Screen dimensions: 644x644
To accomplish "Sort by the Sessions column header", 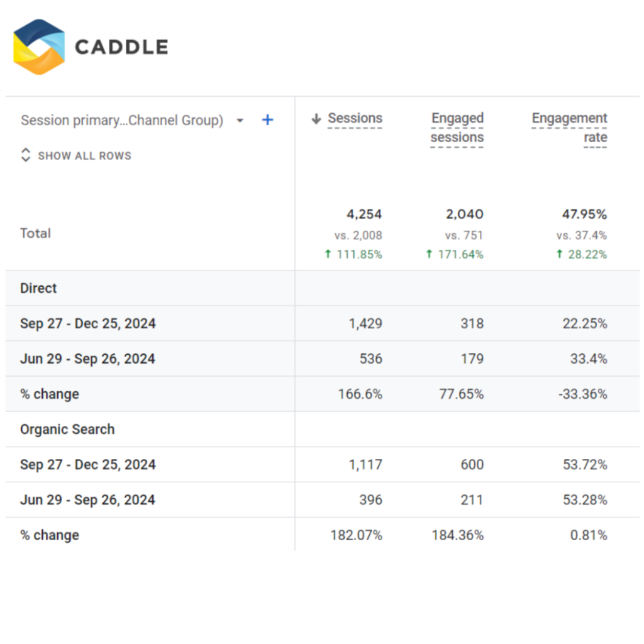I will point(355,119).
